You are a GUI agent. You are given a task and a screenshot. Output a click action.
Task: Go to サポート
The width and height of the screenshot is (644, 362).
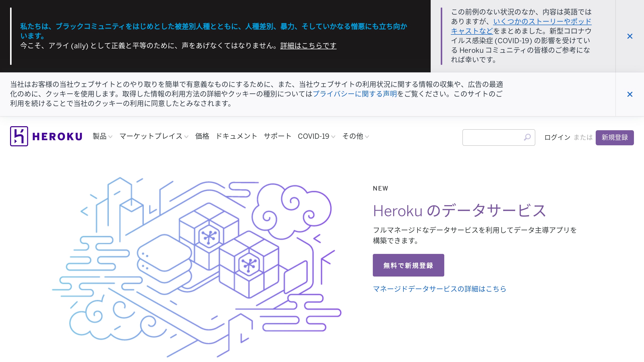coord(277,136)
